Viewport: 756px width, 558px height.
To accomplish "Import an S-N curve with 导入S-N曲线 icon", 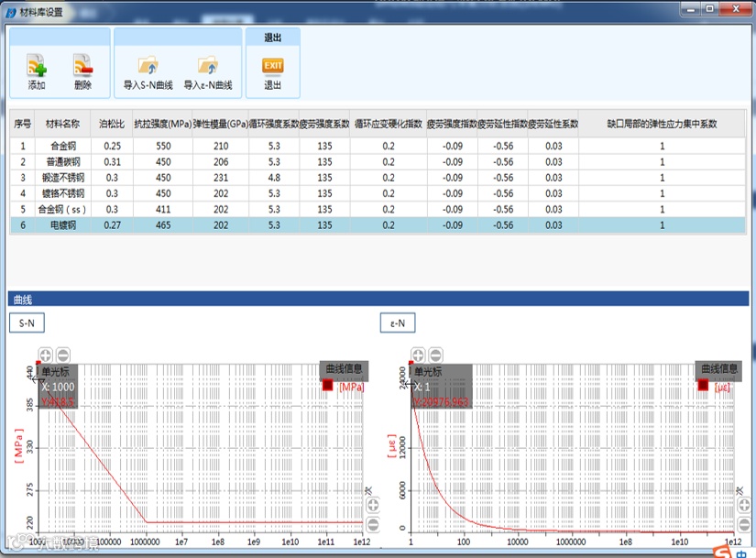I will tap(148, 66).
